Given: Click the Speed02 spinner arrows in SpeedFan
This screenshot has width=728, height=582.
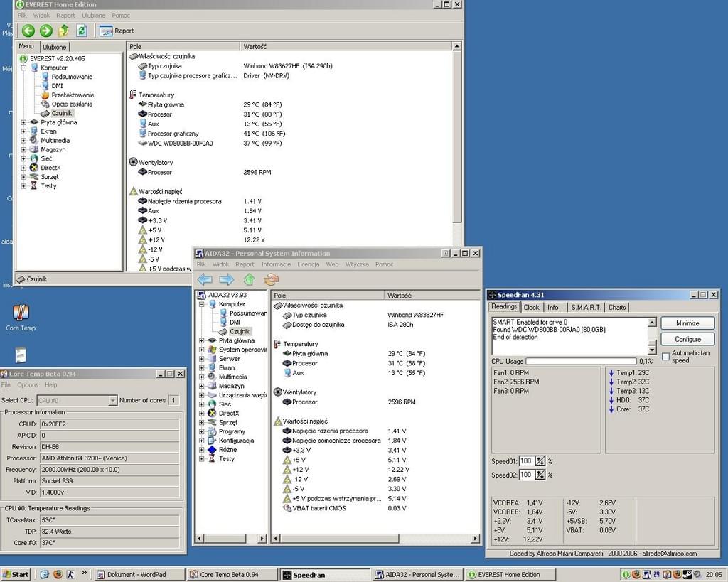Looking at the screenshot, I should (x=540, y=475).
